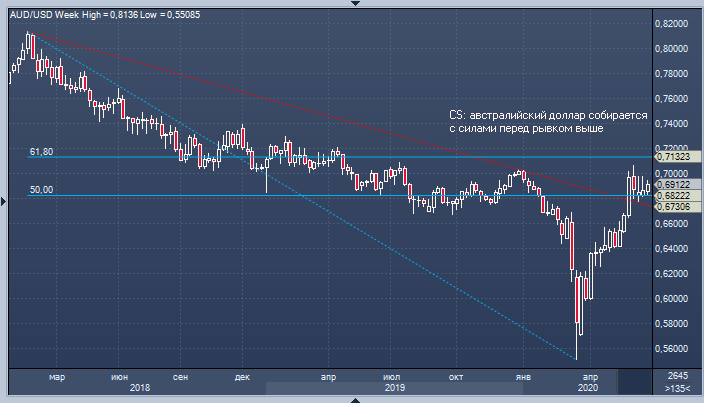Click the left edge panel expand arrow
Viewport: 704px width, 403px height.
pyautogui.click(x=4, y=202)
